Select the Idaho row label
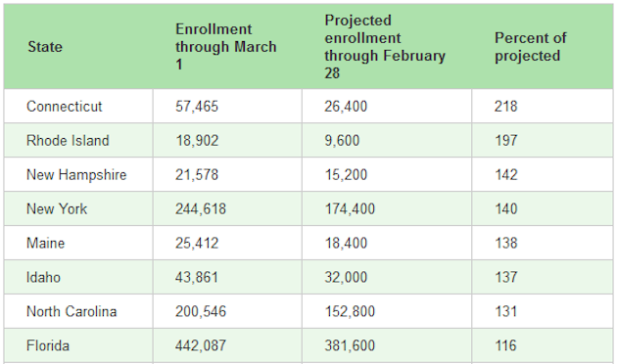This screenshot has width=617, height=364. 43,278
